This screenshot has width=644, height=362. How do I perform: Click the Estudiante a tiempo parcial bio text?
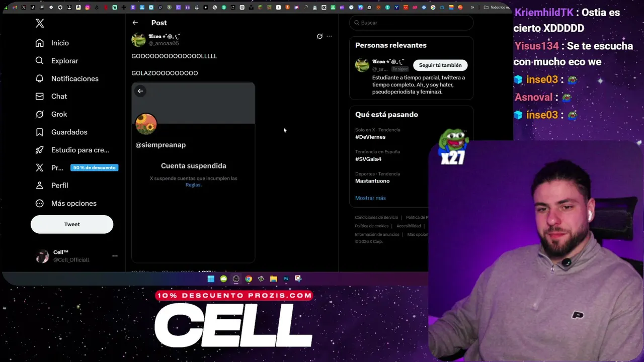pos(419,85)
